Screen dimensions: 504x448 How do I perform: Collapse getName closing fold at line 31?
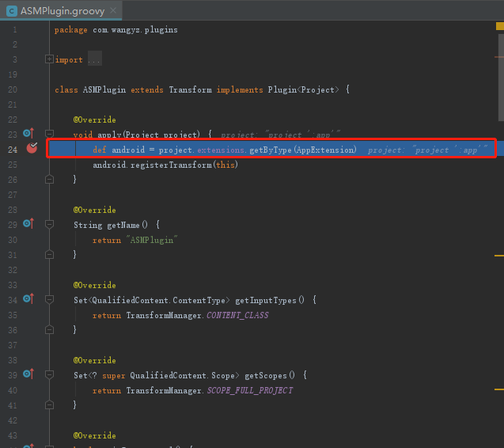click(x=50, y=254)
